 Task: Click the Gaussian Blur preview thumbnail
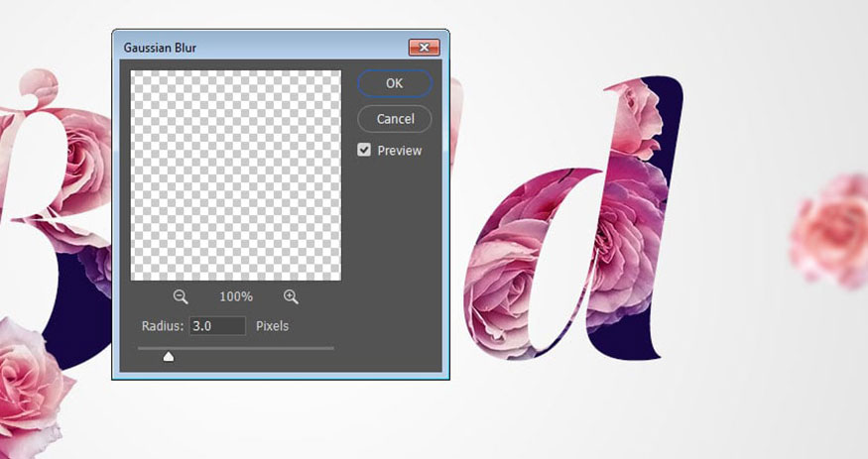[x=236, y=175]
